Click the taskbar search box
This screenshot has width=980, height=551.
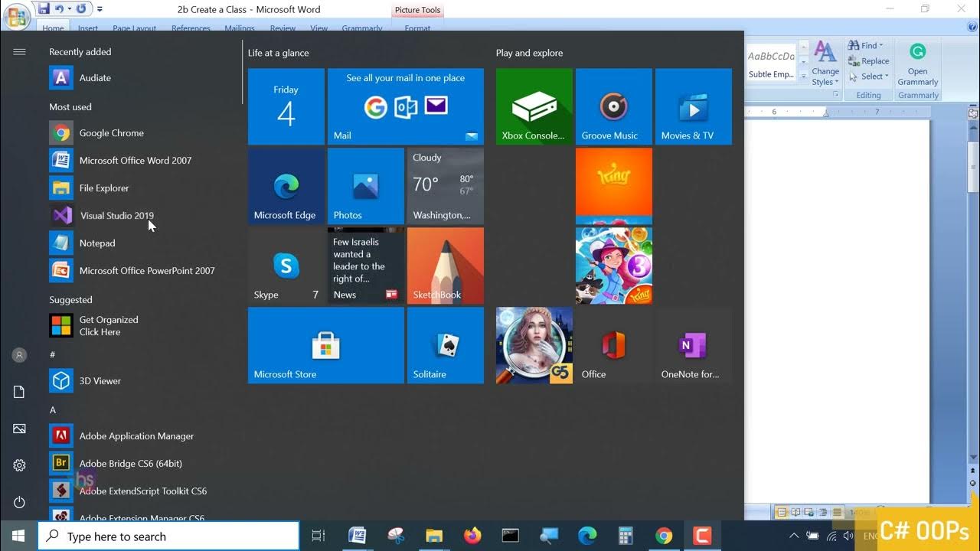168,536
